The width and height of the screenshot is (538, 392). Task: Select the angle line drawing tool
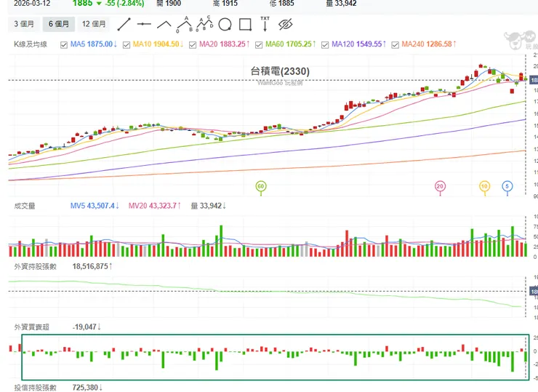[x=164, y=25]
